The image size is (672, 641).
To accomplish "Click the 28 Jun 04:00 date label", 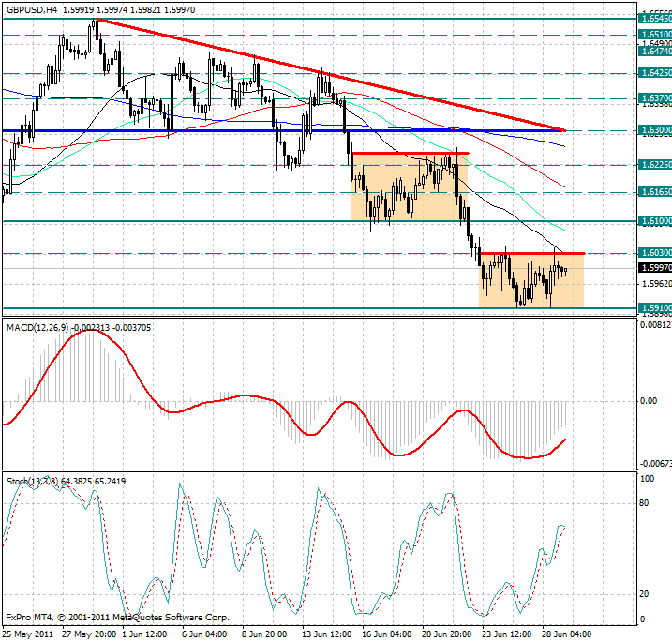I will click(x=568, y=634).
